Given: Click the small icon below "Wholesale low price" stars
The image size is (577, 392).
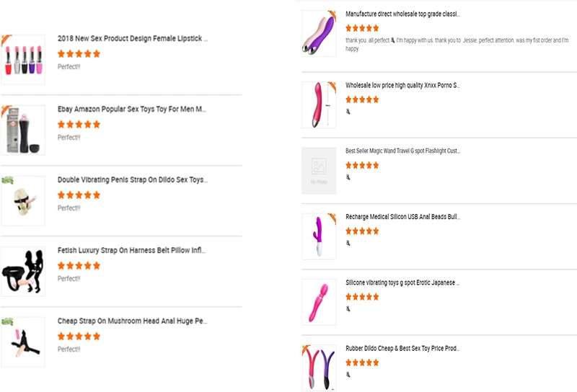Looking at the screenshot, I should [348, 112].
